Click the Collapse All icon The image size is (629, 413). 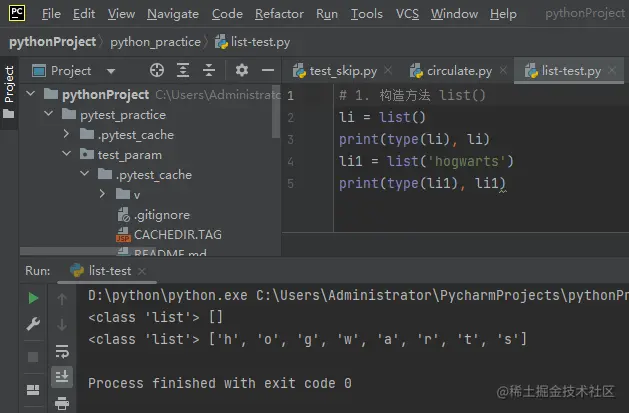coord(209,71)
